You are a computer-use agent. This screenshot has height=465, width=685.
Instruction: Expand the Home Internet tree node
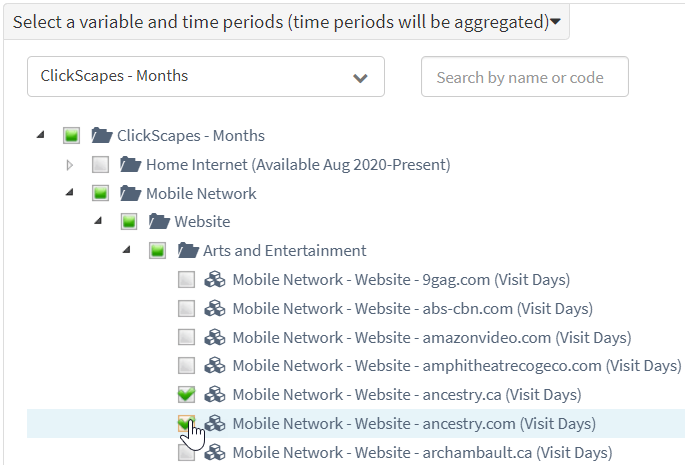(x=69, y=165)
